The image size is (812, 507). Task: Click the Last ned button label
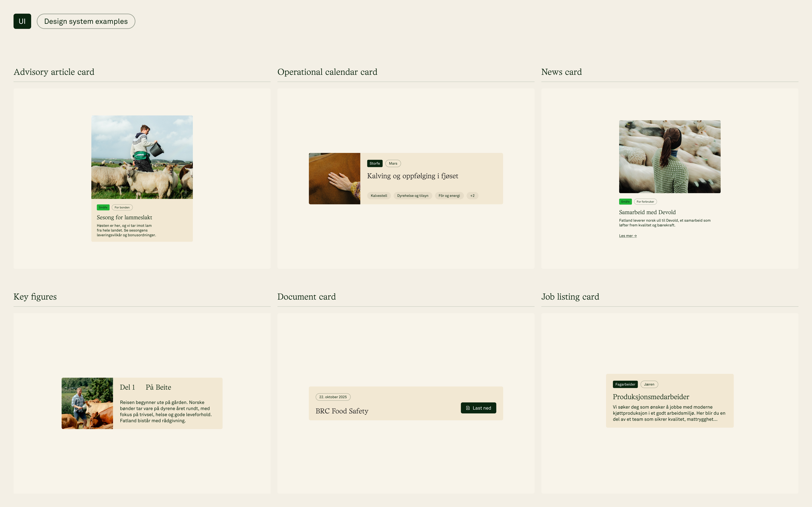(x=482, y=408)
